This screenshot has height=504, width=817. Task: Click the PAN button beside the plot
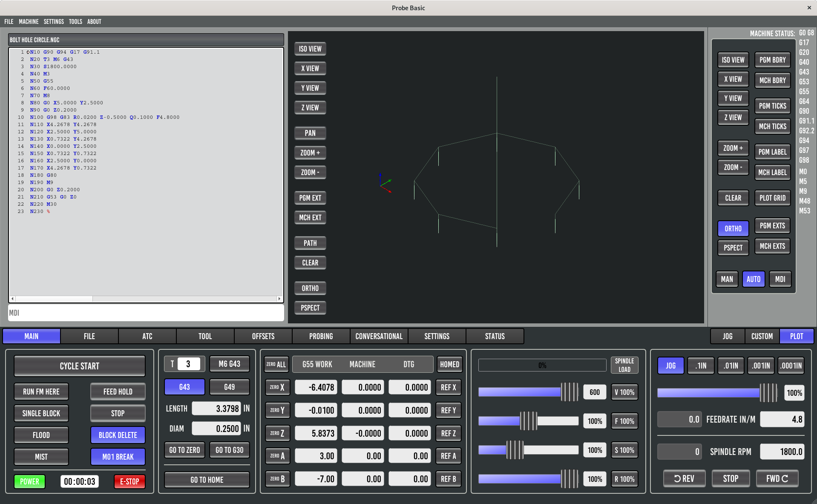tap(310, 133)
